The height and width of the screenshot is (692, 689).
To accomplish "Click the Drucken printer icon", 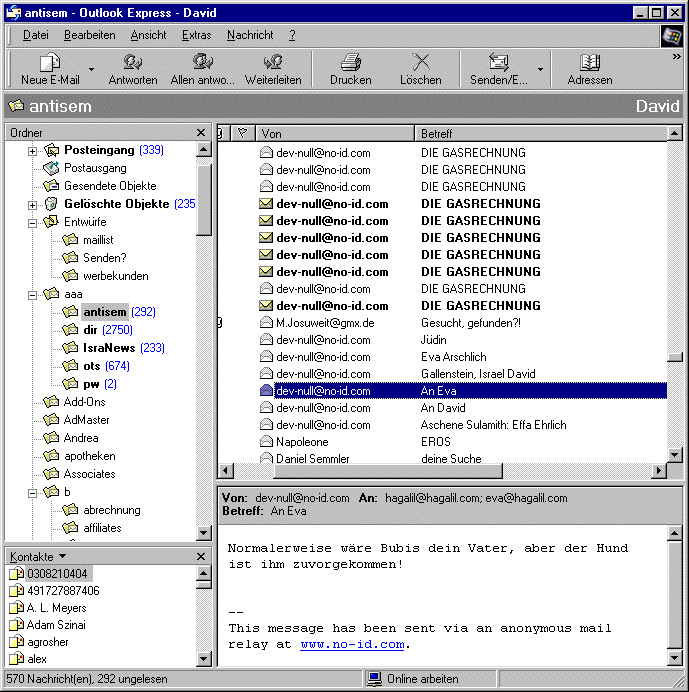I will (350, 63).
